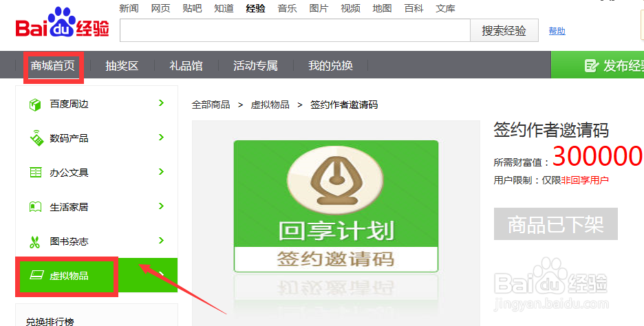Click the 回享计划 product image

pos(336,206)
